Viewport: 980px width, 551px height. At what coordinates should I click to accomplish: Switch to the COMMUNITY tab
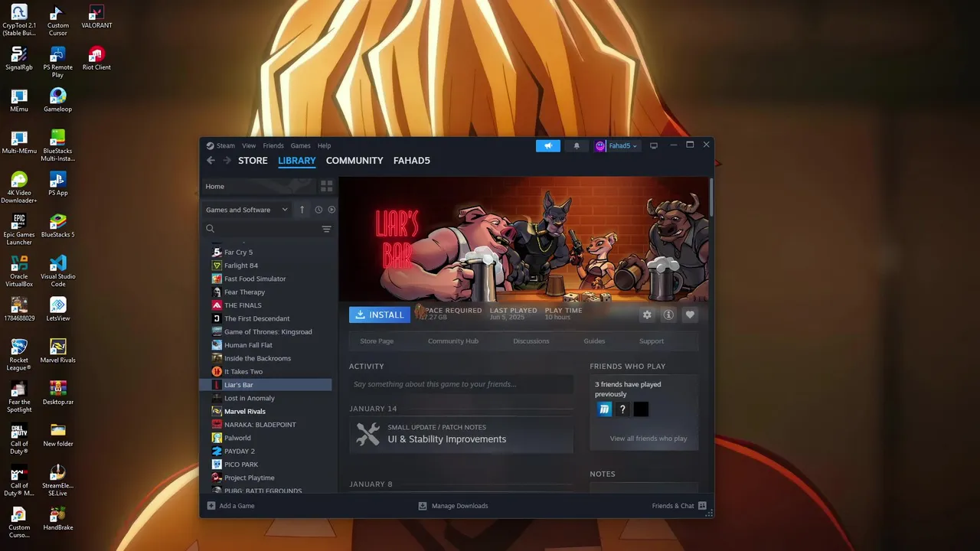click(x=354, y=161)
